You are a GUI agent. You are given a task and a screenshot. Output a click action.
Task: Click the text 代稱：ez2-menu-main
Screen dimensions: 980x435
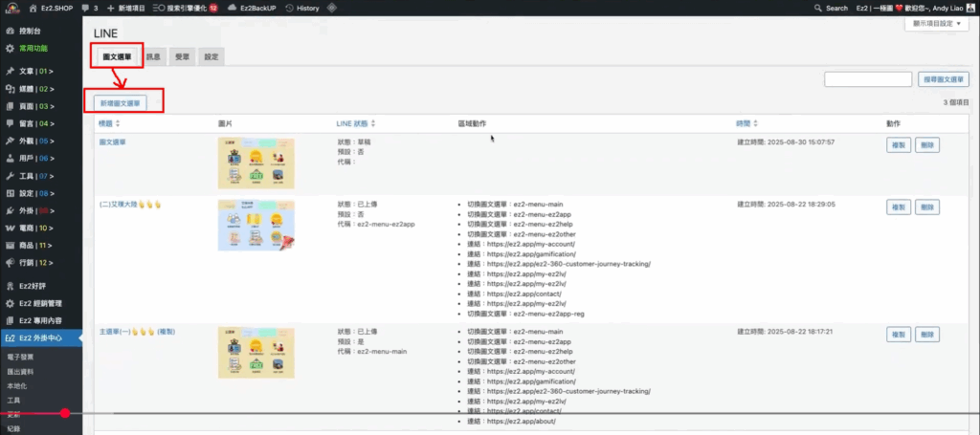(372, 352)
